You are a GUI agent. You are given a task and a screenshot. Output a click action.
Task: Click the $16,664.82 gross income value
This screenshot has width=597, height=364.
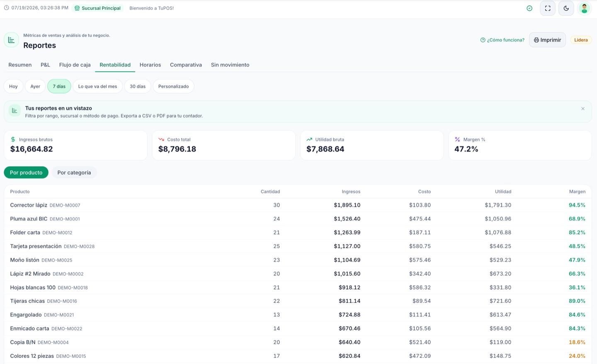(x=32, y=149)
